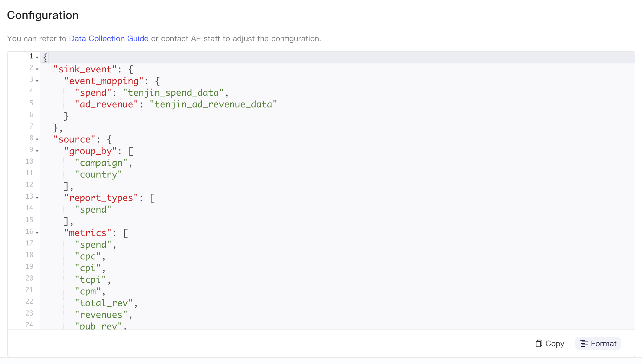Collapse the metrics fold arrow at line 16
This screenshot has width=642, height=364.
(37, 233)
